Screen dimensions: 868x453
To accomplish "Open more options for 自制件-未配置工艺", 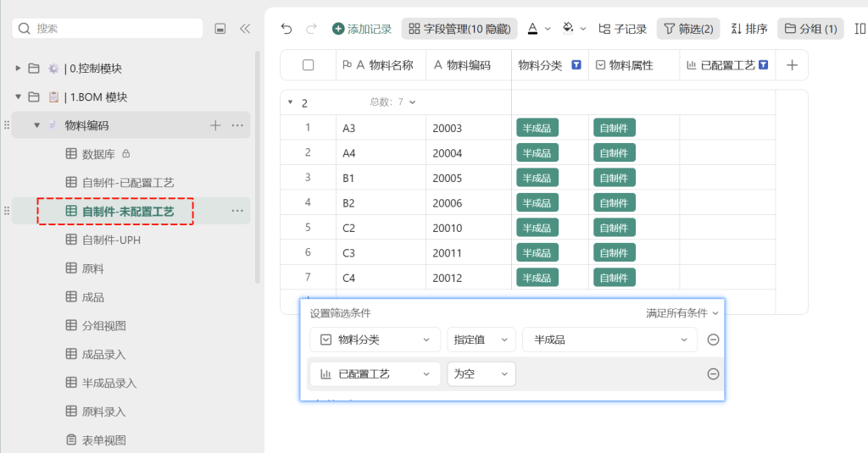I will coord(237,211).
